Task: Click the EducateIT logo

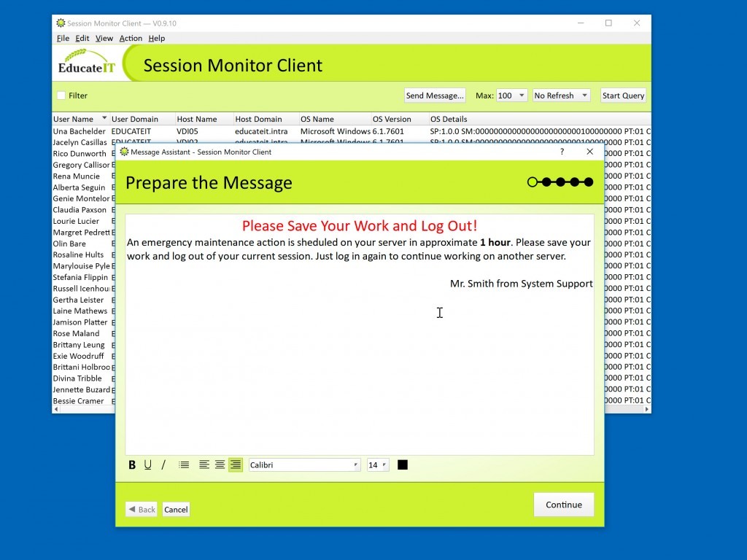Action: tap(88, 63)
